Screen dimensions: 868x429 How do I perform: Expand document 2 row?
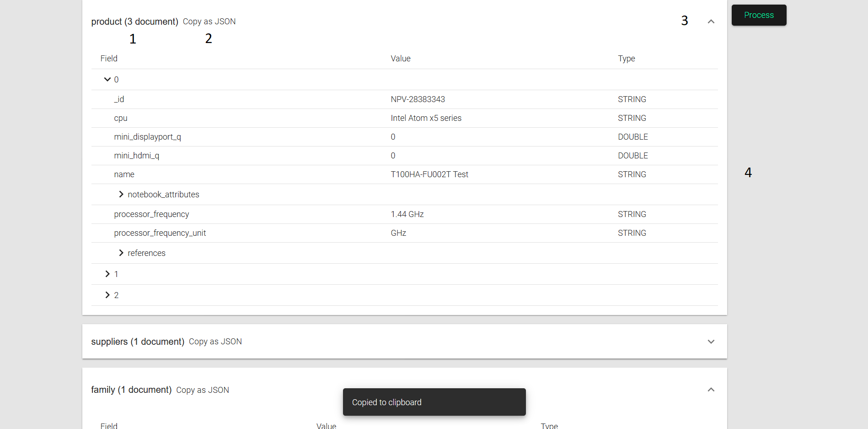[x=107, y=295]
